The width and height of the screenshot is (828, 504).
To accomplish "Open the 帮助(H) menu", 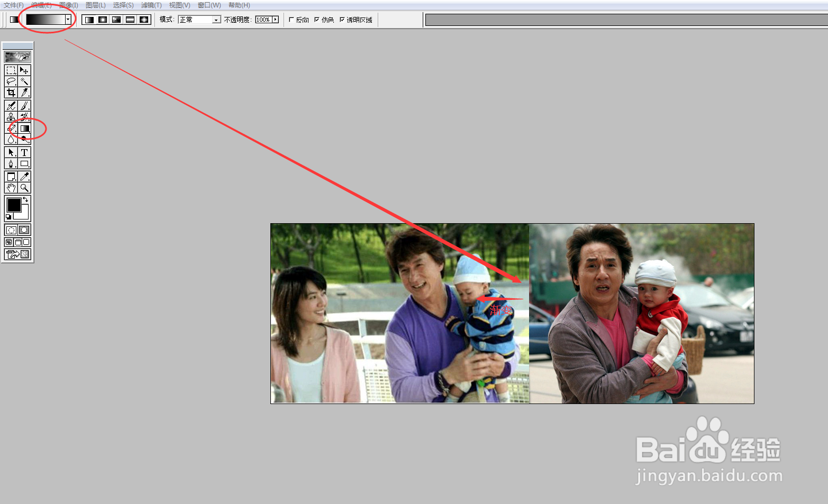I will 239,5.
